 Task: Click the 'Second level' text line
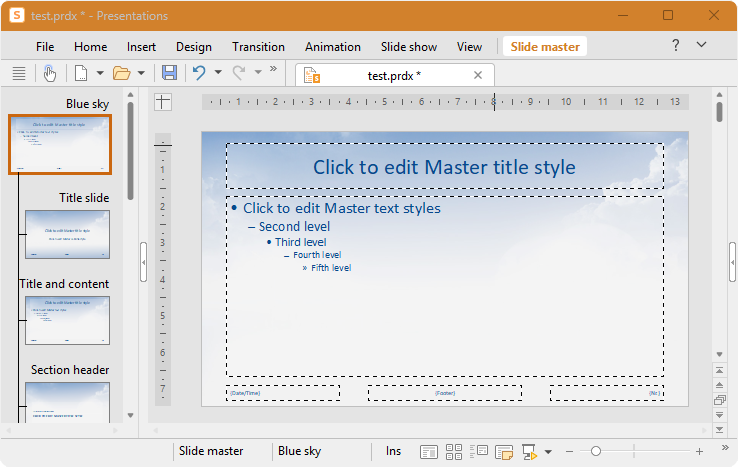pyautogui.click(x=294, y=226)
